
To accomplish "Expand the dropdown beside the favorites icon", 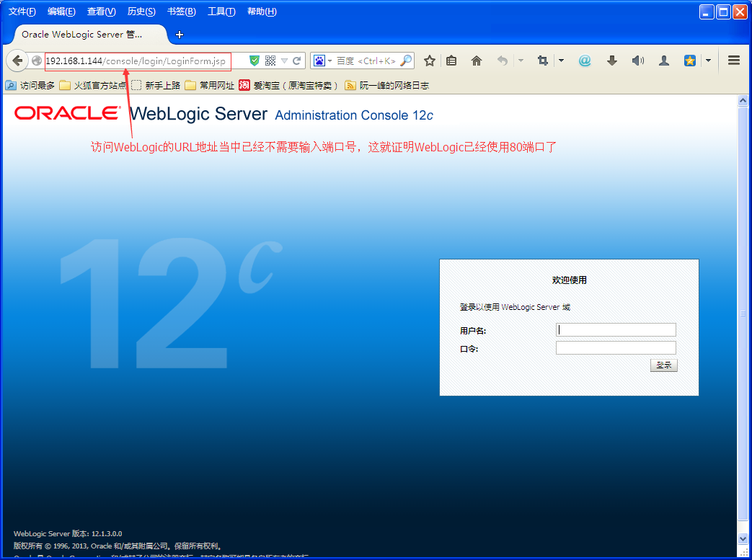I will click(x=708, y=61).
